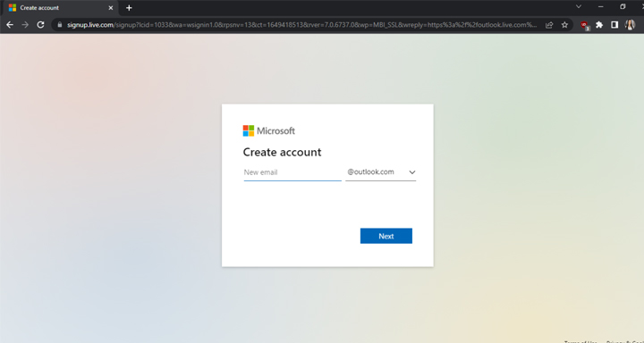This screenshot has width=644, height=343.
Task: Open the red extension icon with badge
Action: click(584, 25)
